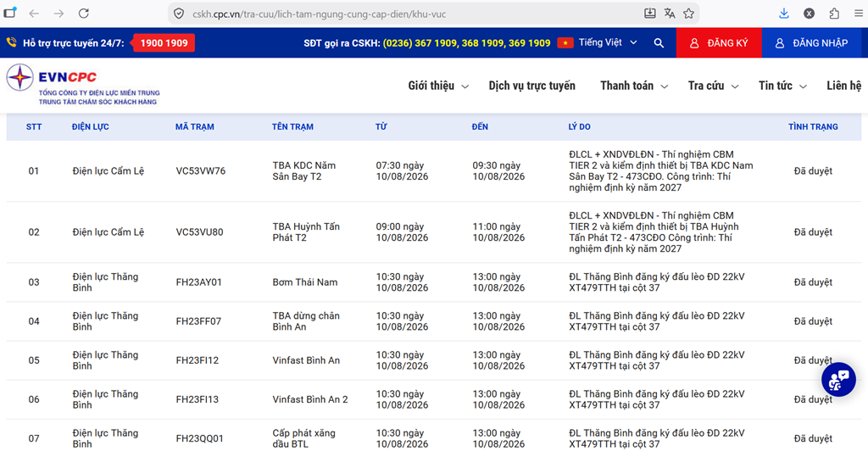Select station code FH23AY01

coord(198,282)
